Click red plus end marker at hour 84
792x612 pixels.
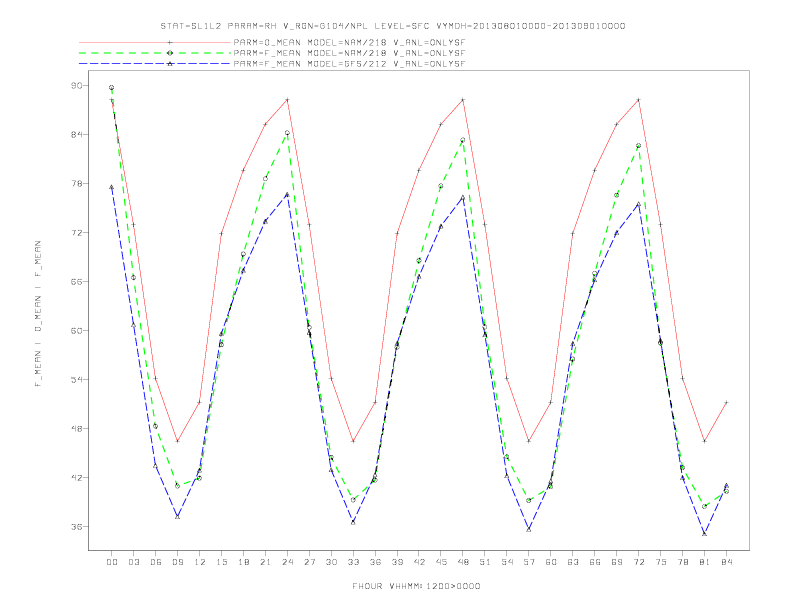pyautogui.click(x=726, y=402)
